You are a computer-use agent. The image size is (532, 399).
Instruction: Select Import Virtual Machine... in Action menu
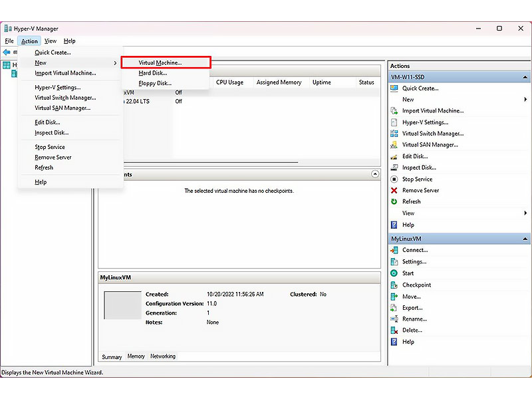[70, 73]
